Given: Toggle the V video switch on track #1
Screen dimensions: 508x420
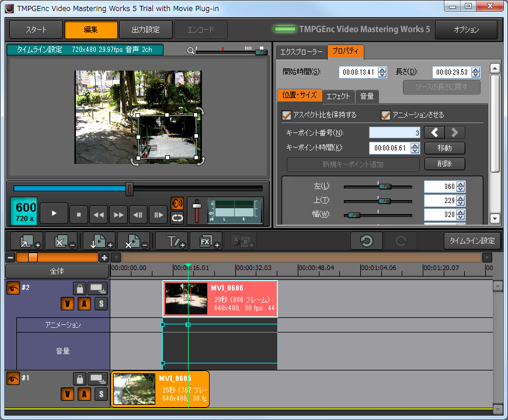Looking at the screenshot, I should tap(68, 394).
